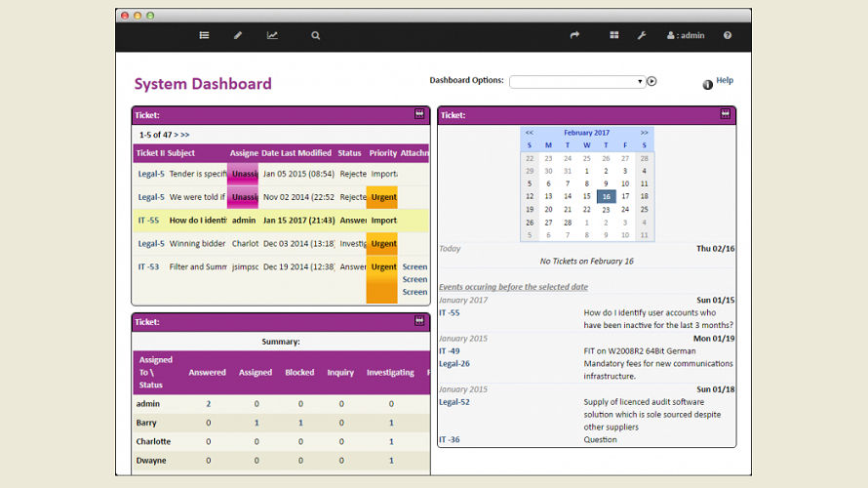
Task: Select February 14 in the calendar
Action: pyautogui.click(x=568, y=196)
